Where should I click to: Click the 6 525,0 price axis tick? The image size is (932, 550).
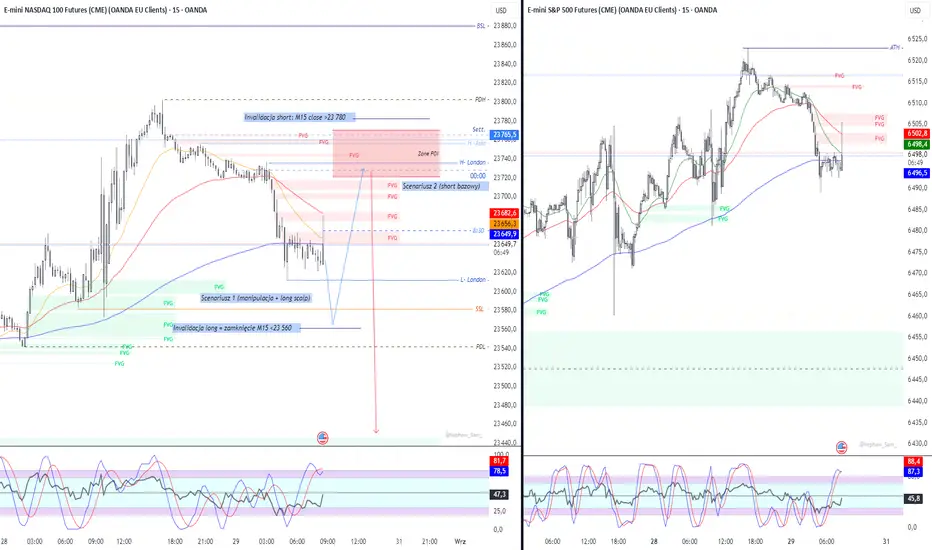(918, 39)
